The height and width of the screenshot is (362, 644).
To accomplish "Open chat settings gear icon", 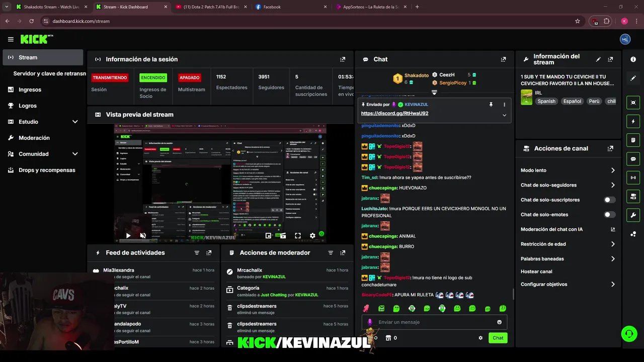I will [480, 338].
